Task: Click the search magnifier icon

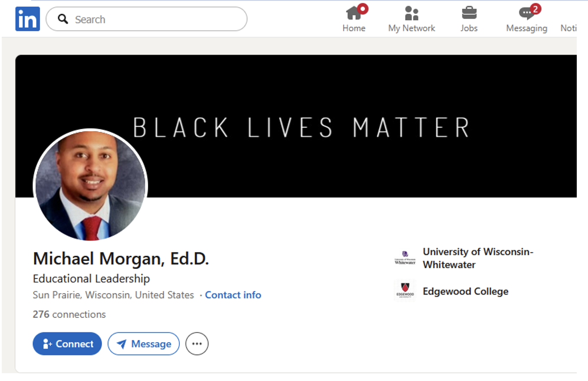Action: (63, 19)
